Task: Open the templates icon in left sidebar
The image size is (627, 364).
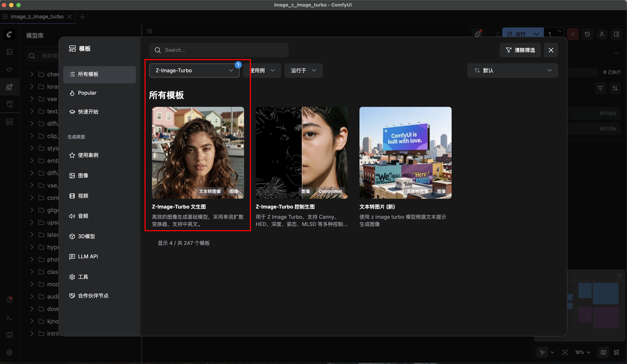Action: pos(9,122)
